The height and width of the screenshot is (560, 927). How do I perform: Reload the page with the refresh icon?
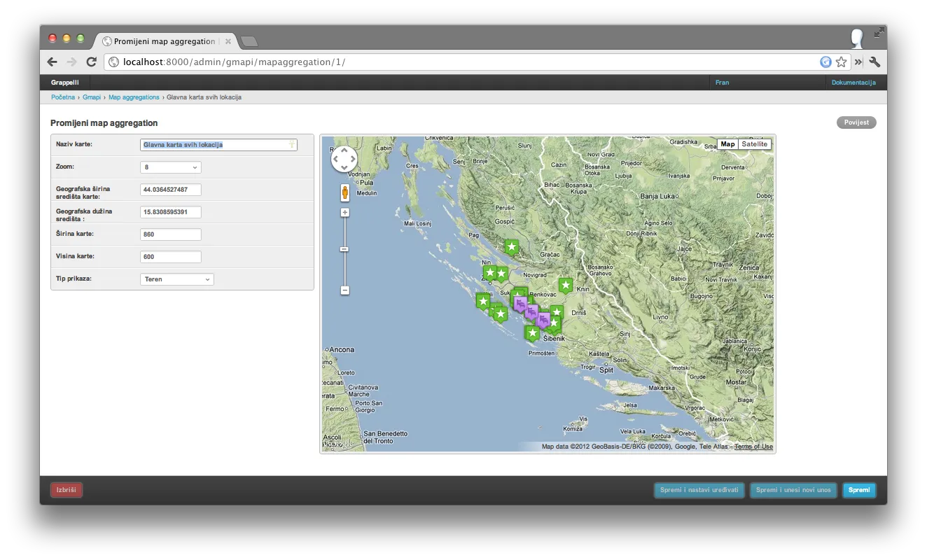pos(91,62)
